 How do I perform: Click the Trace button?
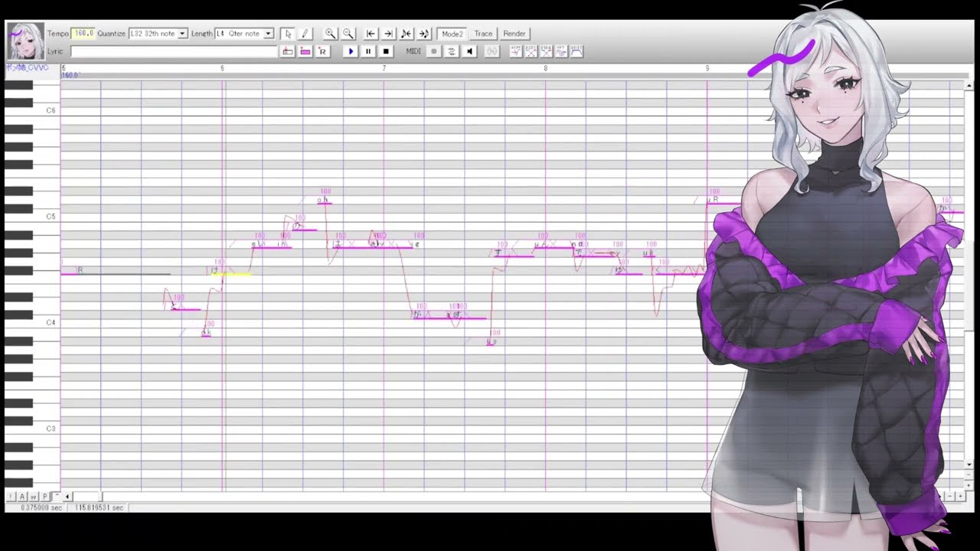tap(483, 34)
